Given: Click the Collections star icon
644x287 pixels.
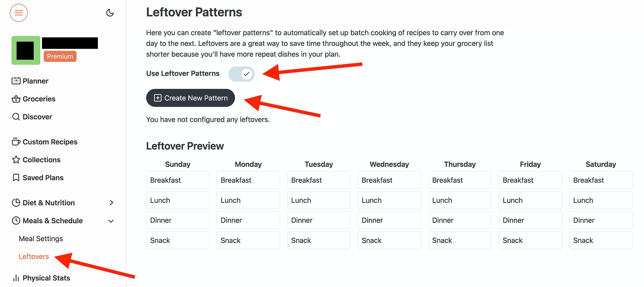Looking at the screenshot, I should tap(16, 160).
